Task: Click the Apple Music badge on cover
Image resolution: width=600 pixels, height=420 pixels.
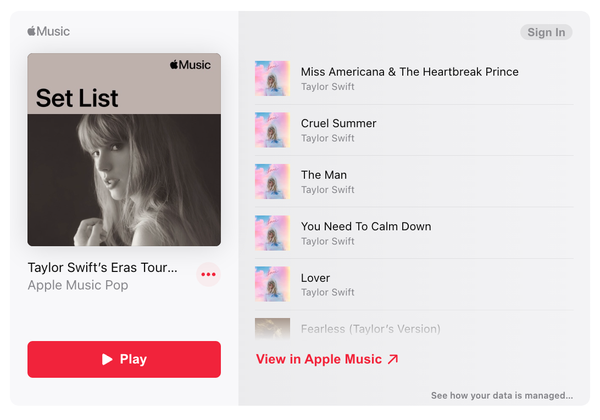Action: point(190,65)
